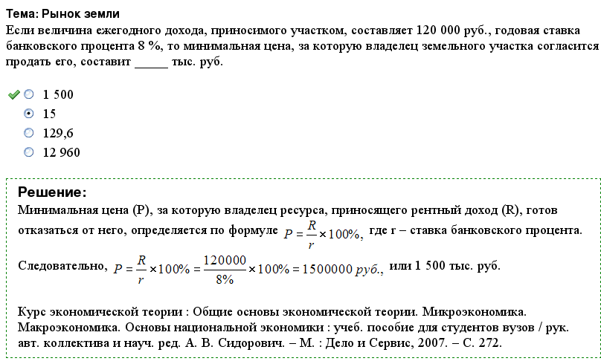Click the green checkmark icon beside 1 500

14,94
